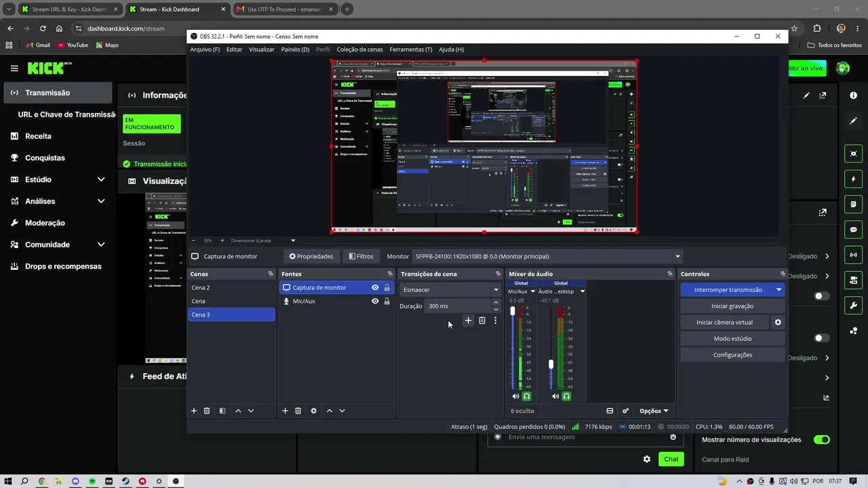Open Propriedades of selected source
Image resolution: width=868 pixels, height=488 pixels.
311,256
